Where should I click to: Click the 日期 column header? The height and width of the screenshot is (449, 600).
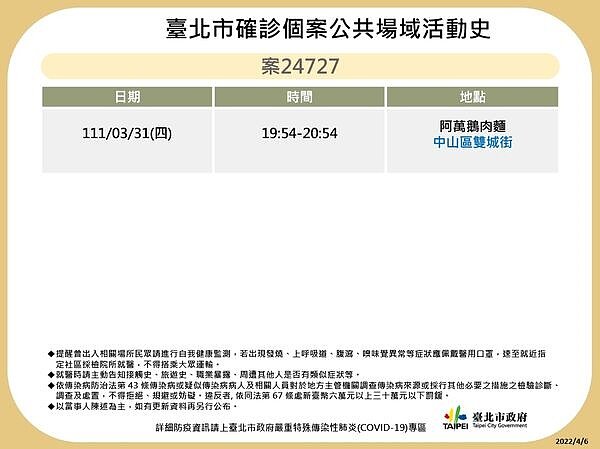tap(127, 97)
